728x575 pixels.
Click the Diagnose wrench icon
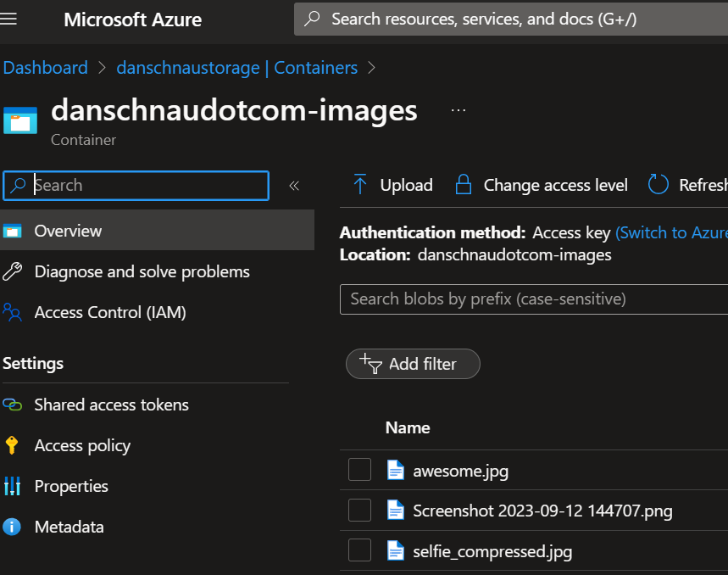point(12,271)
